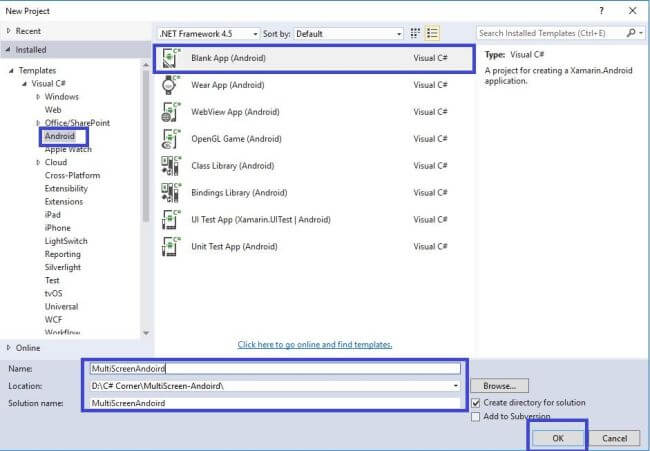
Task: Collapse the Installed section
Action: click(8, 50)
